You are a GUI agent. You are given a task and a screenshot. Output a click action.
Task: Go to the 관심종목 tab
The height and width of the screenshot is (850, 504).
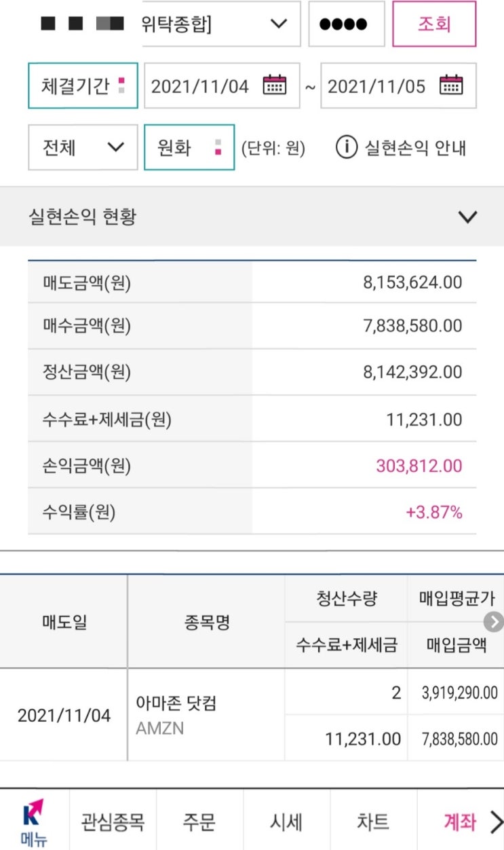[x=113, y=822]
